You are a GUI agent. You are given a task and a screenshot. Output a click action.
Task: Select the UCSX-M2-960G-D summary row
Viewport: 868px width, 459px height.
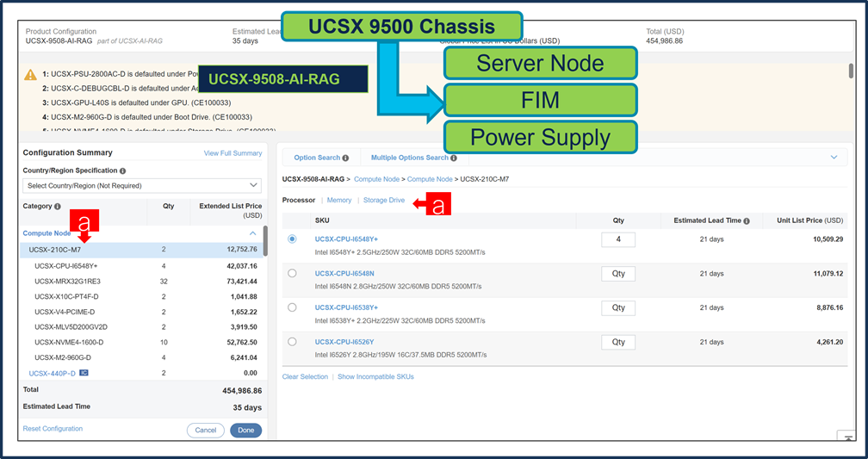[142, 357]
